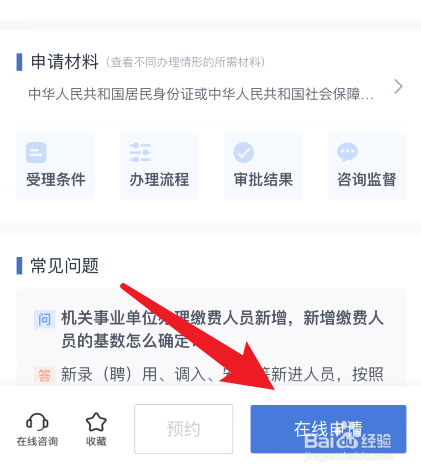
Task: Tap the 审批结果 checkmark icon
Action: (x=244, y=152)
